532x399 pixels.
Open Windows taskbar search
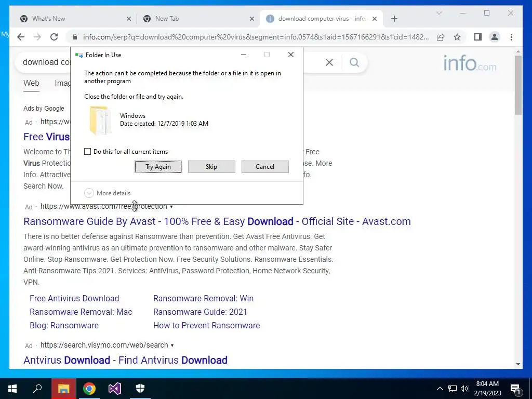37,389
